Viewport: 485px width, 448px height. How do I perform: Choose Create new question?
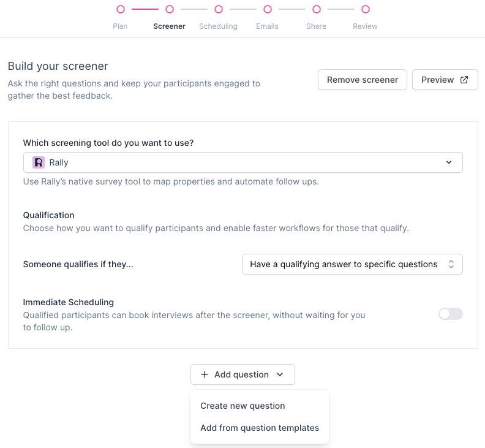click(x=242, y=406)
